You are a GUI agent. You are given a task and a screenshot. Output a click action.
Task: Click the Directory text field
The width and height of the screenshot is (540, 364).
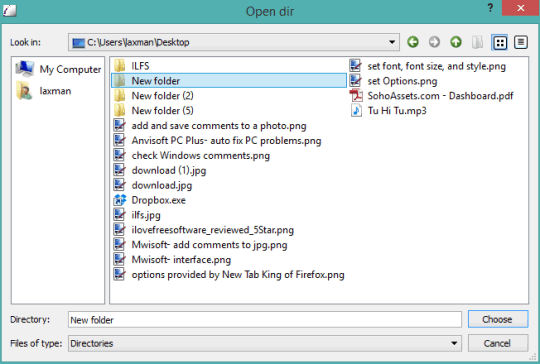pyautogui.click(x=264, y=320)
